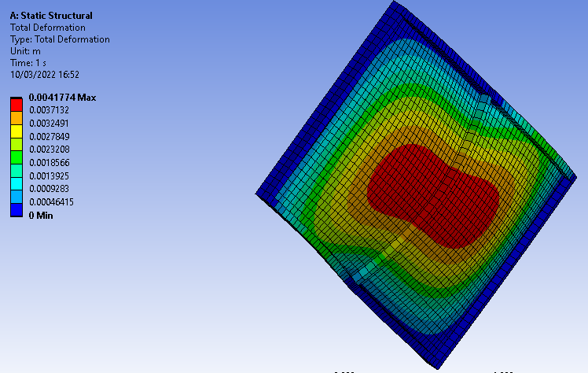This screenshot has height=373, width=588.
Task: Click the Unit: m label
Action: pos(25,51)
